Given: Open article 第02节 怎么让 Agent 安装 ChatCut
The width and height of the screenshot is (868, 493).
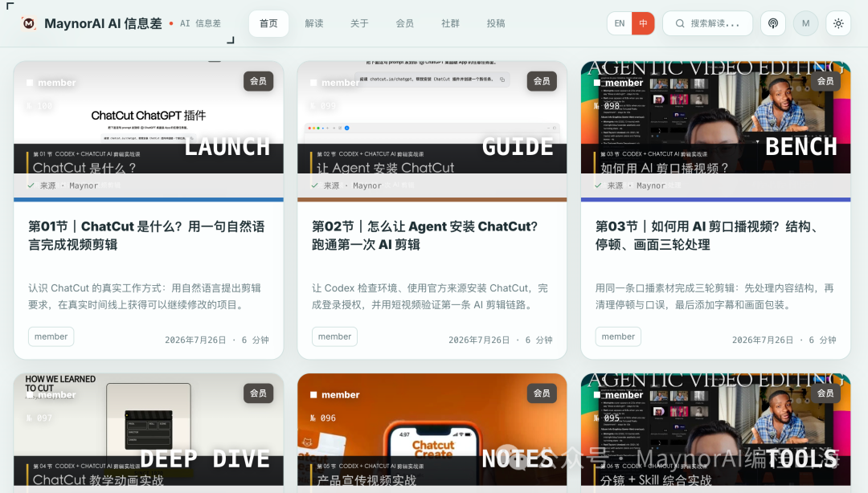Looking at the screenshot, I should [424, 235].
